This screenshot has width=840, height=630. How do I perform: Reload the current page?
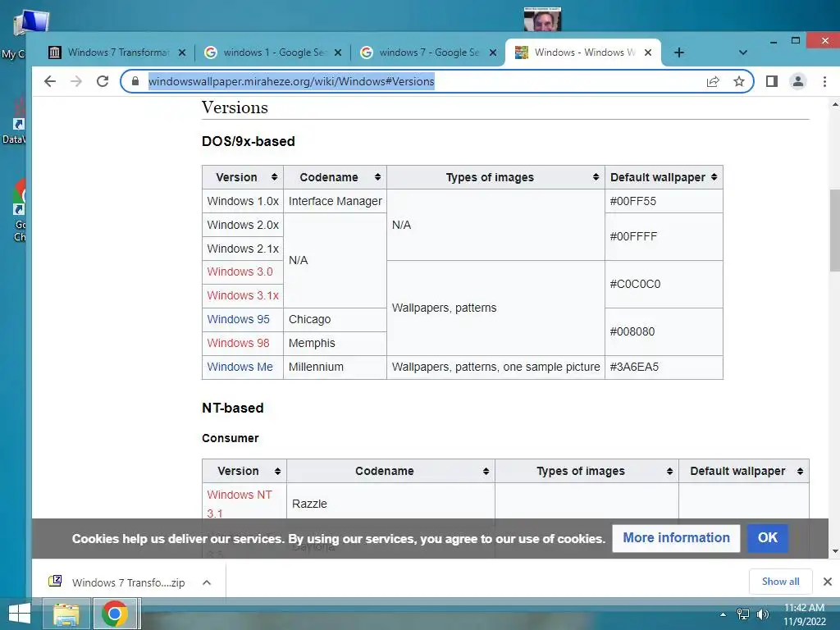[103, 81]
